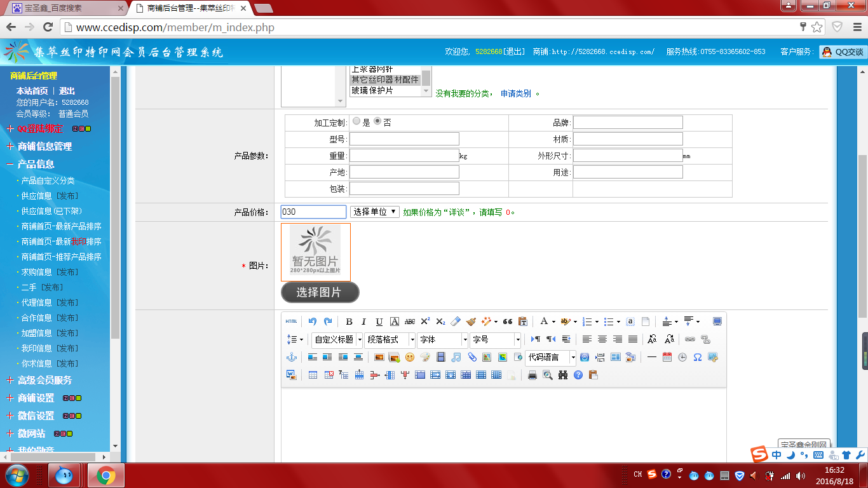
Task: Open editor help question mark icon
Action: (578, 375)
